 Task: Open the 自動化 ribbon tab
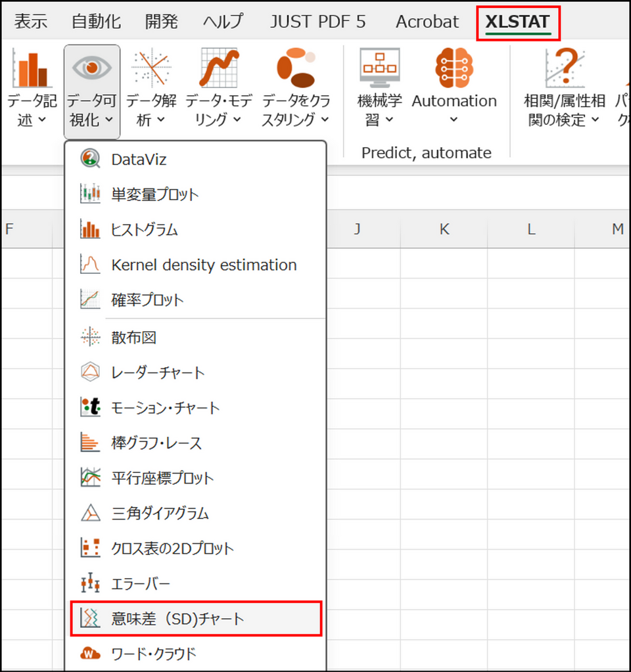coord(96,22)
